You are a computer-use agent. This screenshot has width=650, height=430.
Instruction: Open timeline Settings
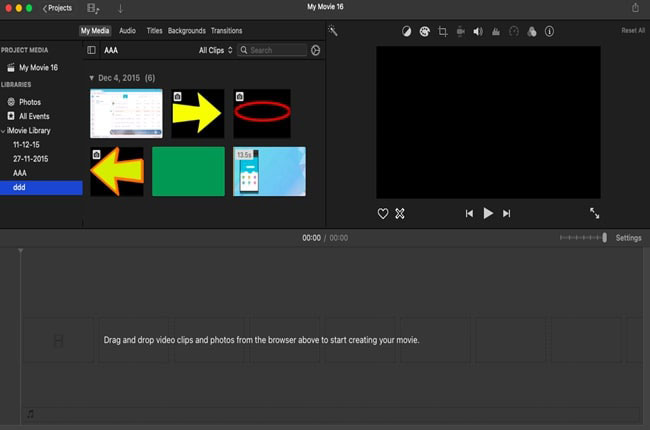tap(628, 238)
